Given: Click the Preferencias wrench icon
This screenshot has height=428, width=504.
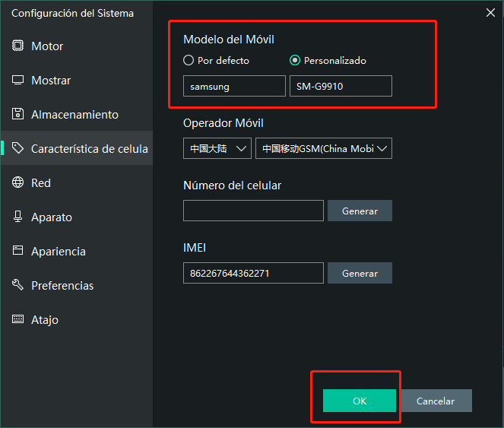Looking at the screenshot, I should coord(17,284).
